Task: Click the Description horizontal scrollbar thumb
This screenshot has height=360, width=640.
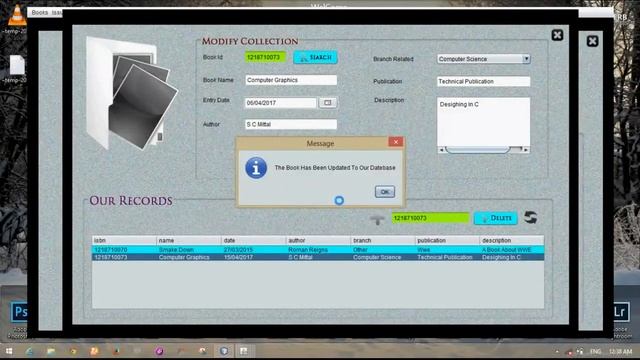Action: pos(478,150)
